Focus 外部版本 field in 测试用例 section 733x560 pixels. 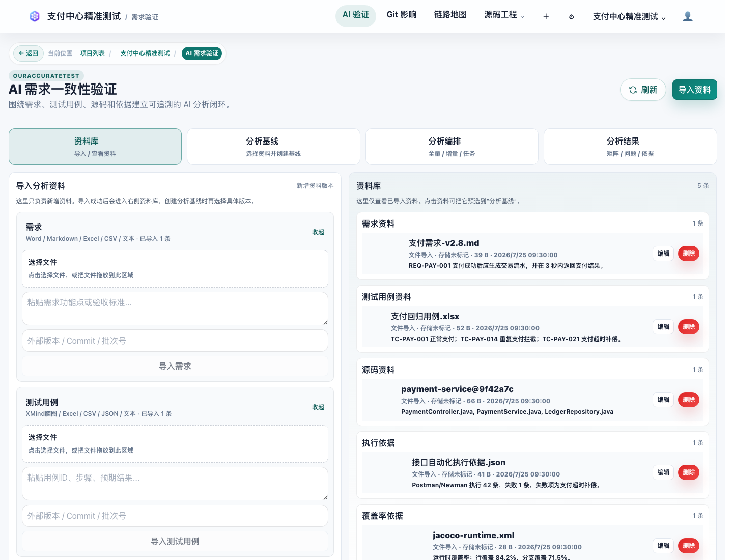[x=175, y=516]
